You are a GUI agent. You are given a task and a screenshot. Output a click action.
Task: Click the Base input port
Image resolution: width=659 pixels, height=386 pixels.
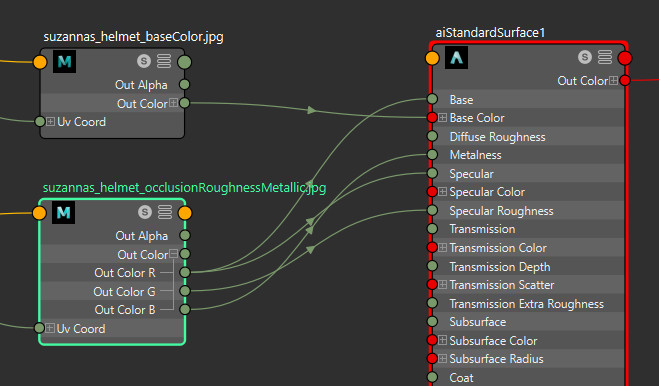pyautogui.click(x=432, y=99)
